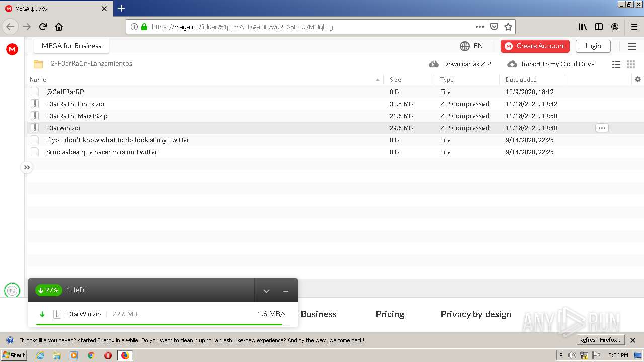
Task: Click the volume tray icon
Action: 572,355
